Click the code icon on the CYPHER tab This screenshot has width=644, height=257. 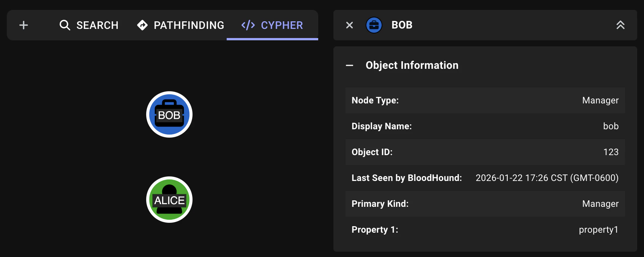pyautogui.click(x=247, y=25)
